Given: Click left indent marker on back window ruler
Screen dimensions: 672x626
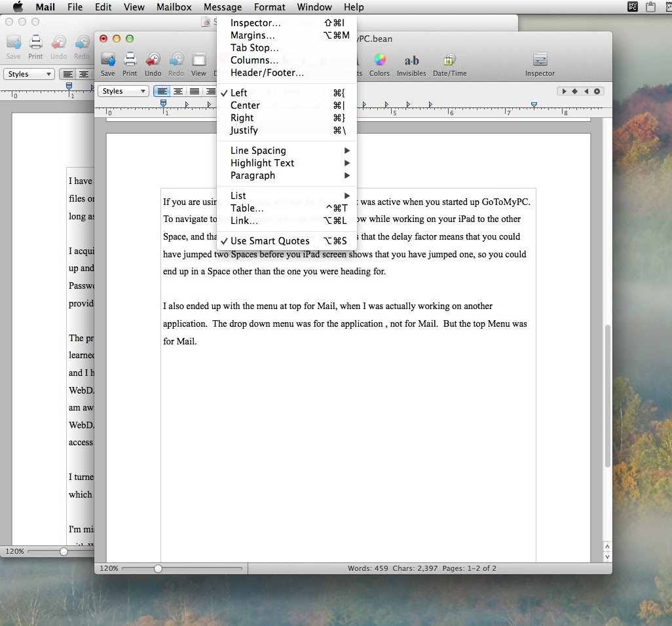Looking at the screenshot, I should pos(69,86).
